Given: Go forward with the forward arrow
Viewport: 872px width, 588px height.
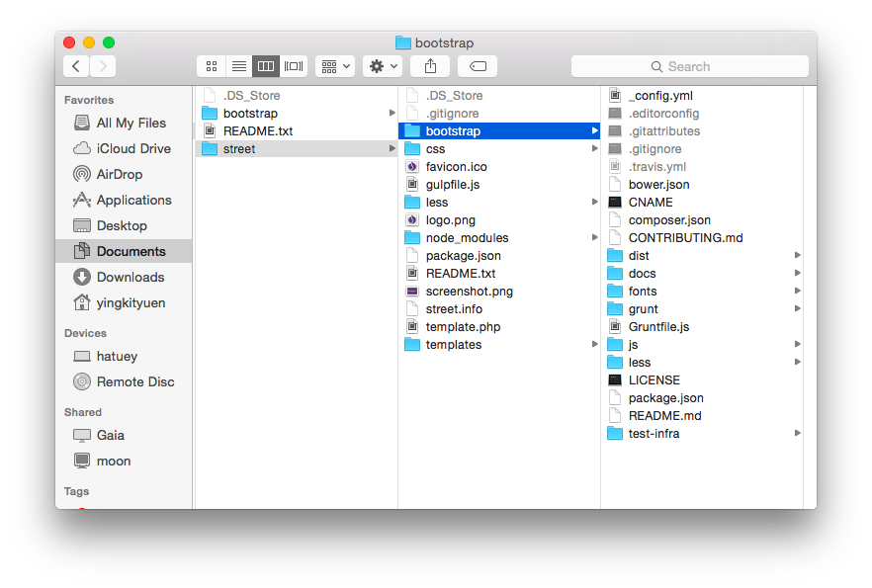Looking at the screenshot, I should 103,66.
